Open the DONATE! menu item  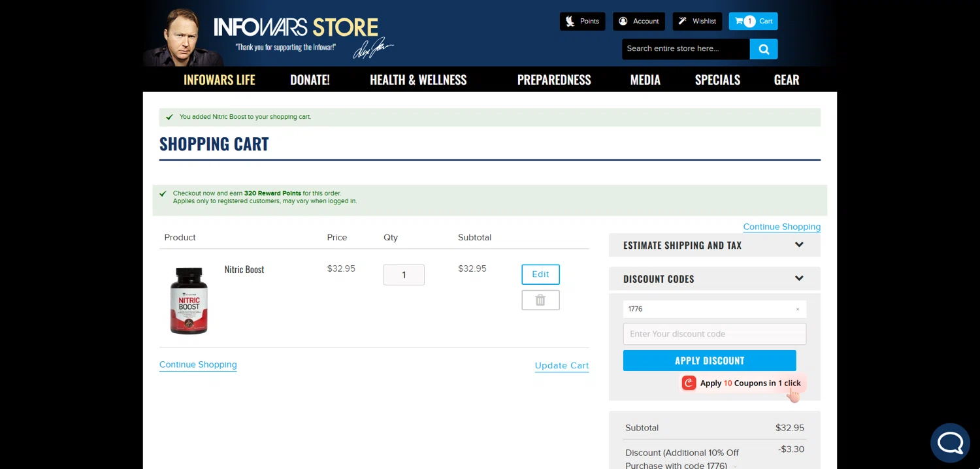310,80
